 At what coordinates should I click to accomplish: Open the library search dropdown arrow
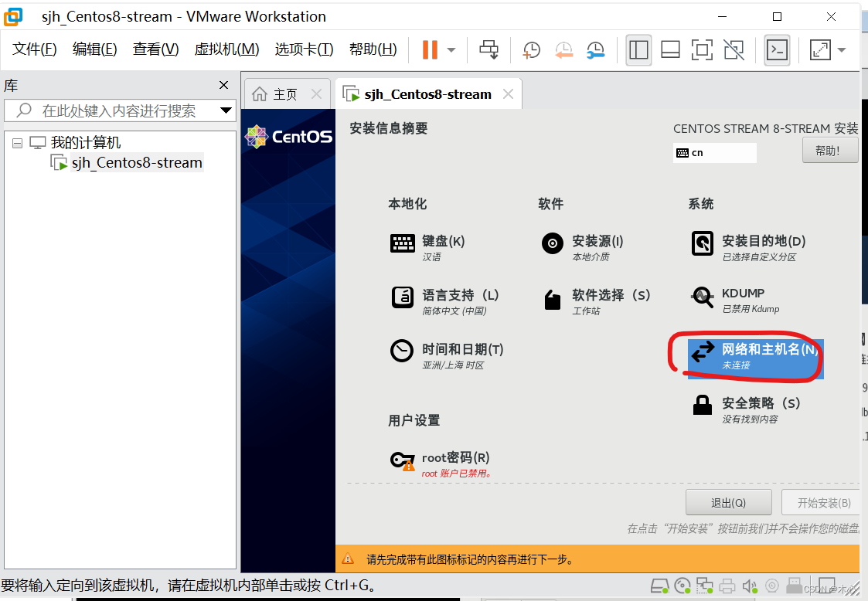(x=225, y=110)
